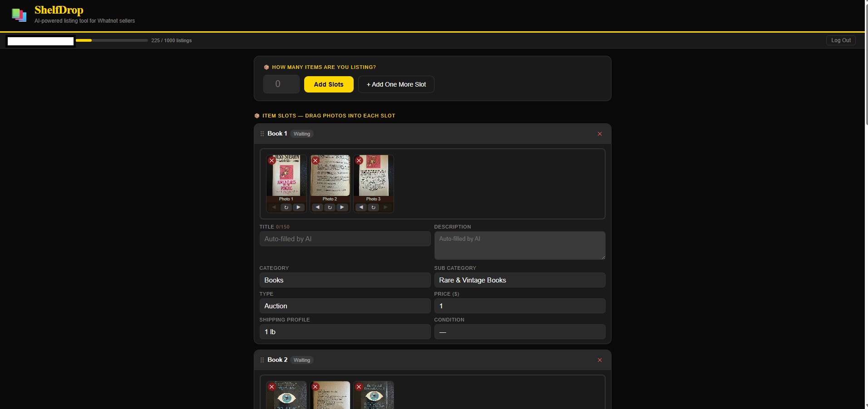
Task: Click the Add Slots button
Action: coord(329,84)
